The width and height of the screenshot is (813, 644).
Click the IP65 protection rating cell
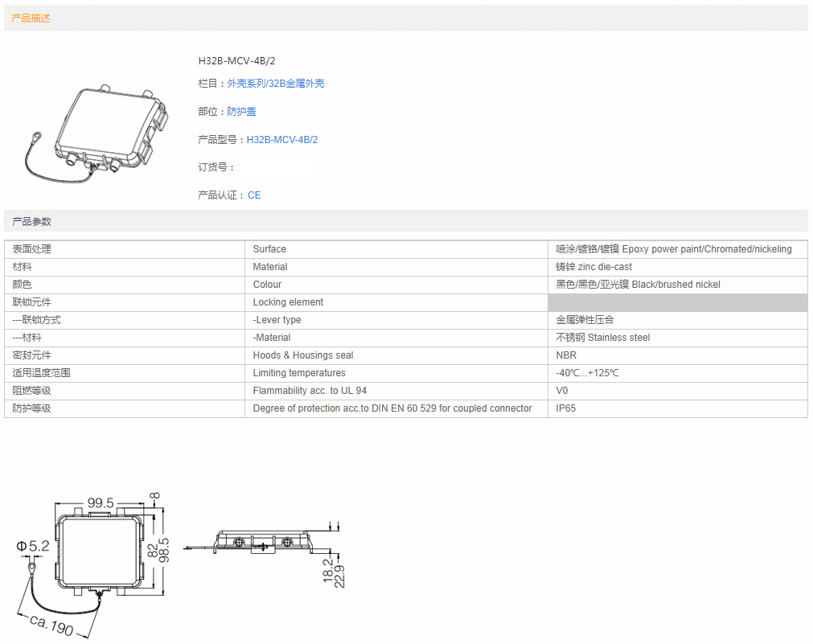pyautogui.click(x=566, y=408)
